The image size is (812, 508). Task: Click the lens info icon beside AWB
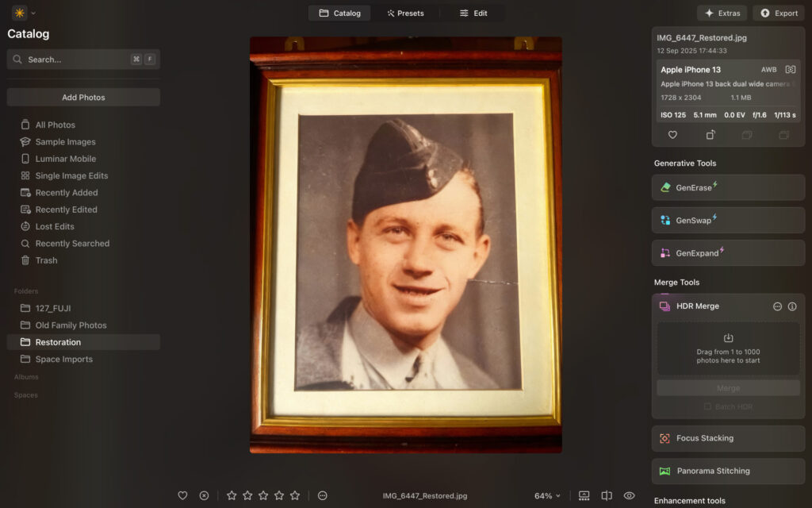pyautogui.click(x=790, y=69)
